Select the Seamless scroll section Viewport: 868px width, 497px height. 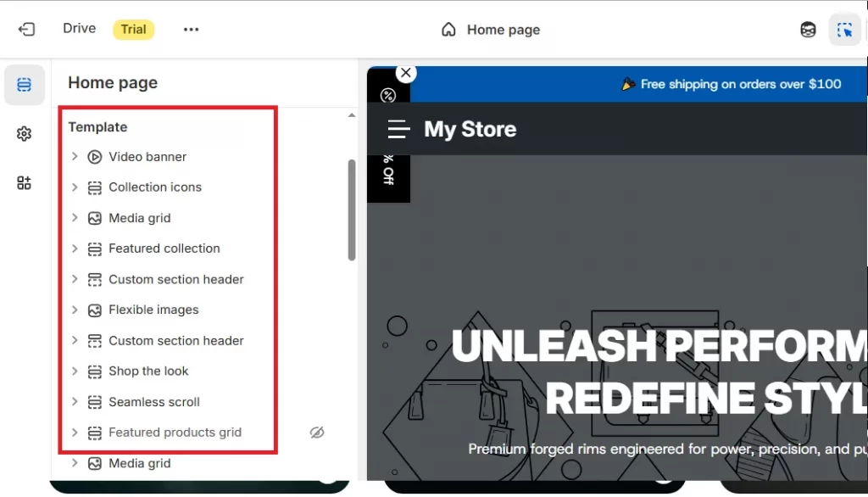154,401
